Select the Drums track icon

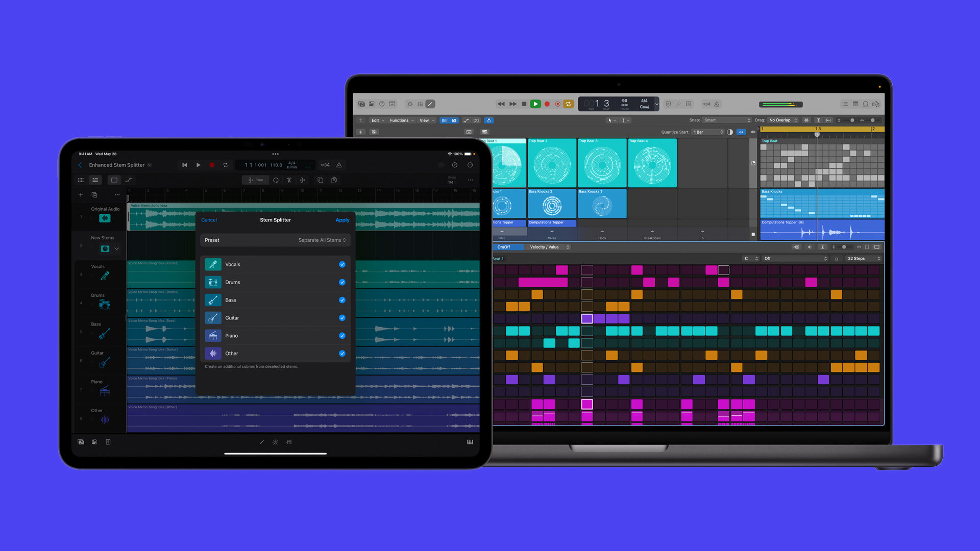tap(105, 305)
